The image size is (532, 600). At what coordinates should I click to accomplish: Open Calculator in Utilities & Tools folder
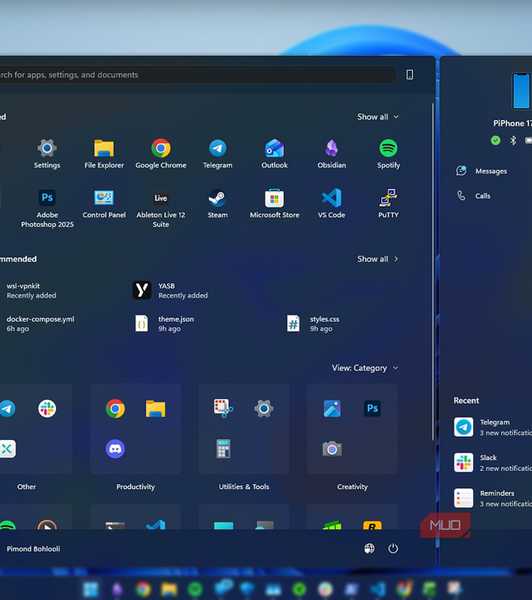(223, 448)
